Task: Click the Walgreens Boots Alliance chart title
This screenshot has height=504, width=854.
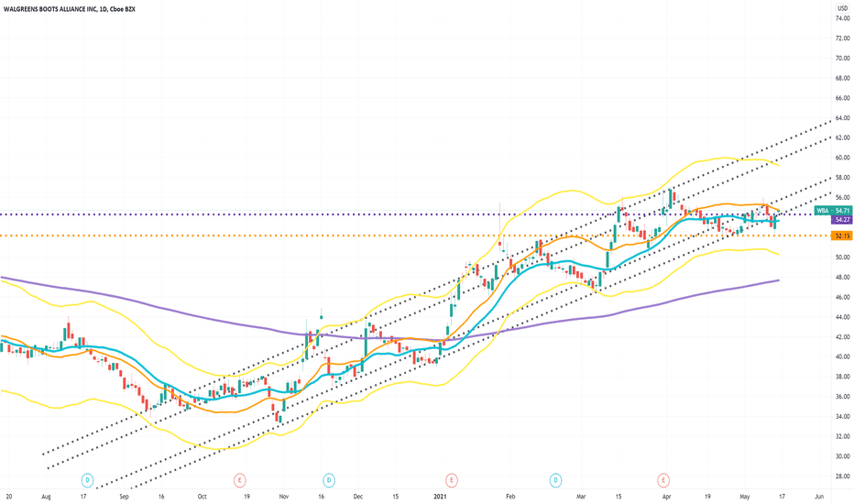Action: (x=69, y=9)
